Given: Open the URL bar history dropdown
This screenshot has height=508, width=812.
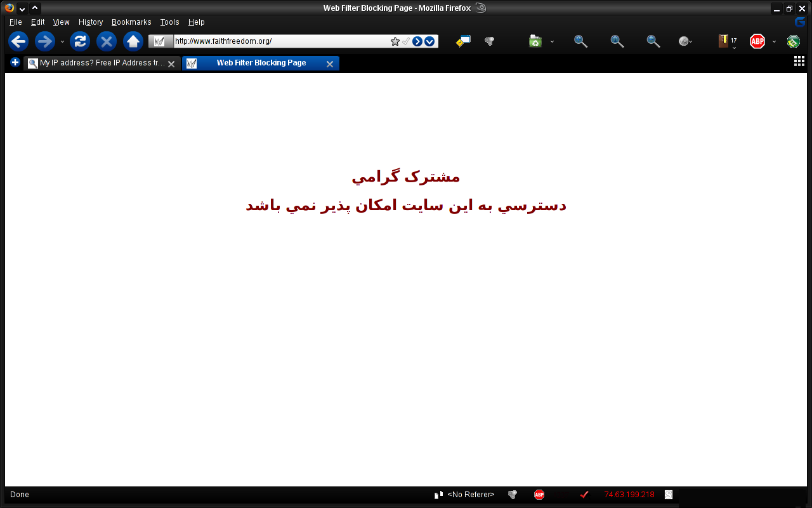Looking at the screenshot, I should 429,41.
